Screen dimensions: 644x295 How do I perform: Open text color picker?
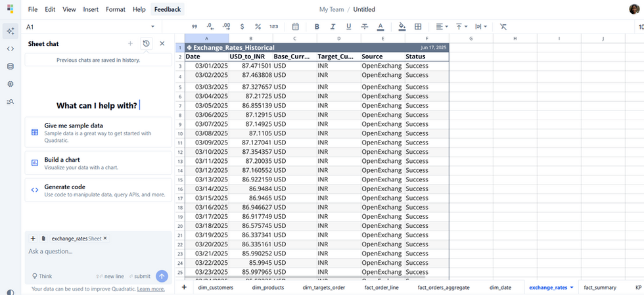pyautogui.click(x=380, y=27)
